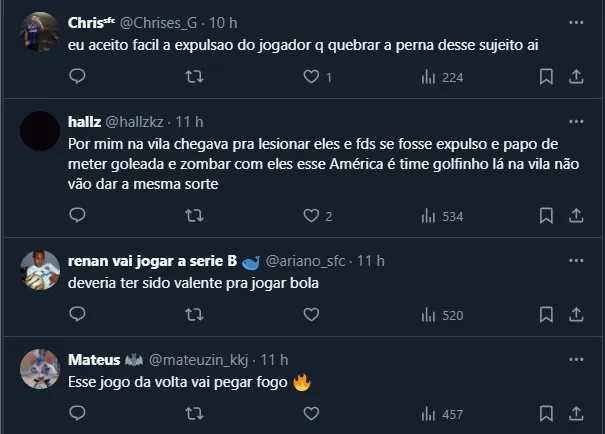Click hallz's profile avatar
Screen dimensions: 605x434
coord(39,131)
